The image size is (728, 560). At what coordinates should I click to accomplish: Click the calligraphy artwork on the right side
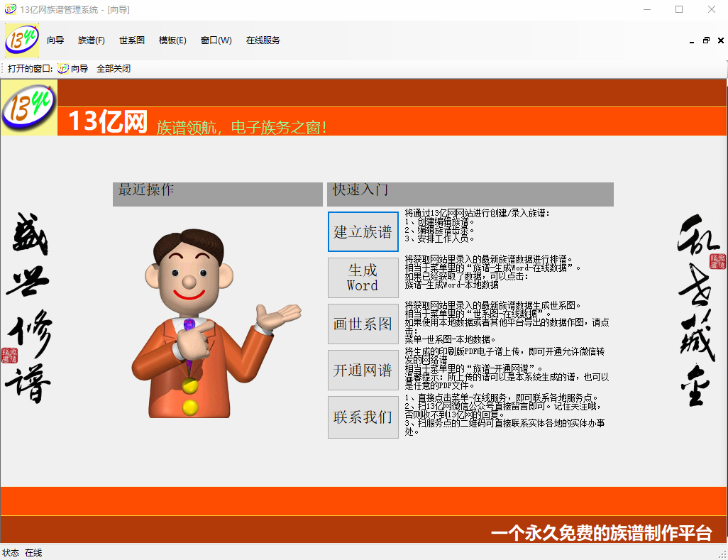tap(700, 310)
